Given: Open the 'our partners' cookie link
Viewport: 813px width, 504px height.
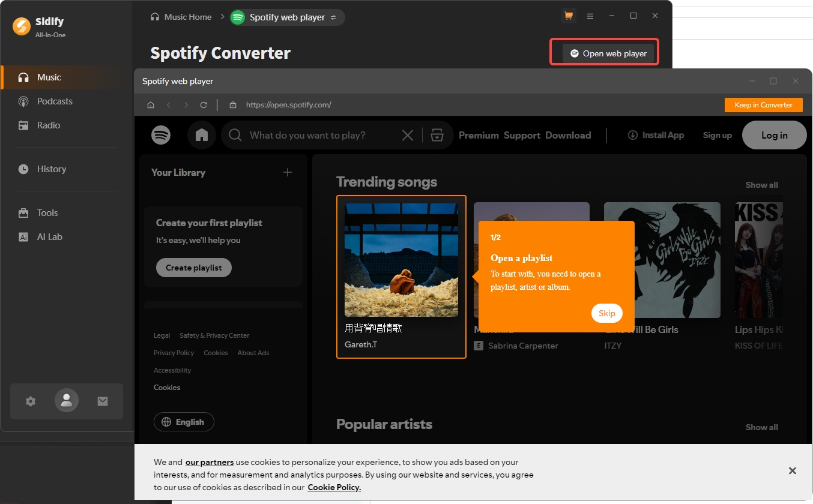Looking at the screenshot, I should 210,462.
